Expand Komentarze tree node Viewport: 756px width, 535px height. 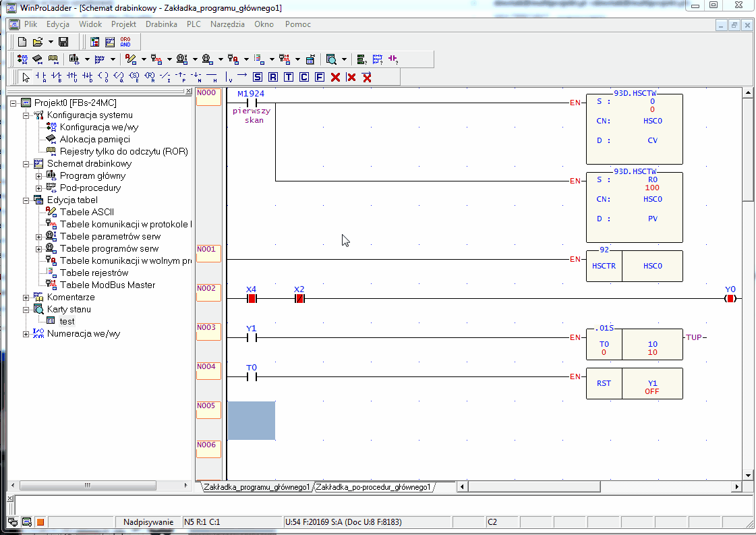coord(26,298)
